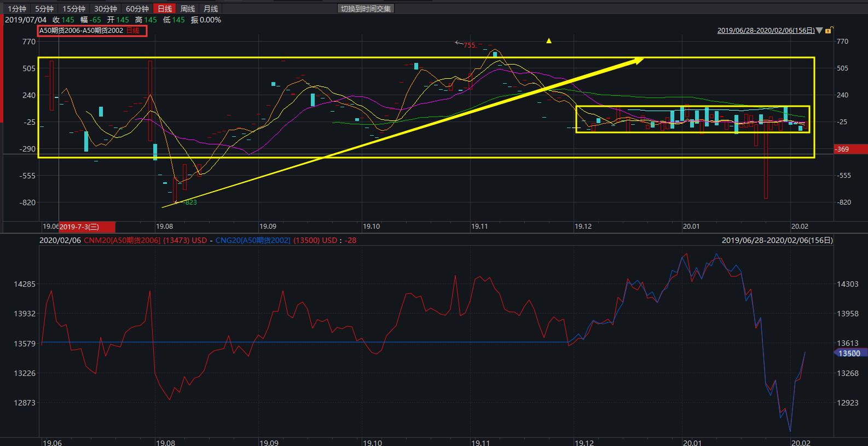
Task: Select the 5分钟 timeframe tab
Action: coord(44,9)
